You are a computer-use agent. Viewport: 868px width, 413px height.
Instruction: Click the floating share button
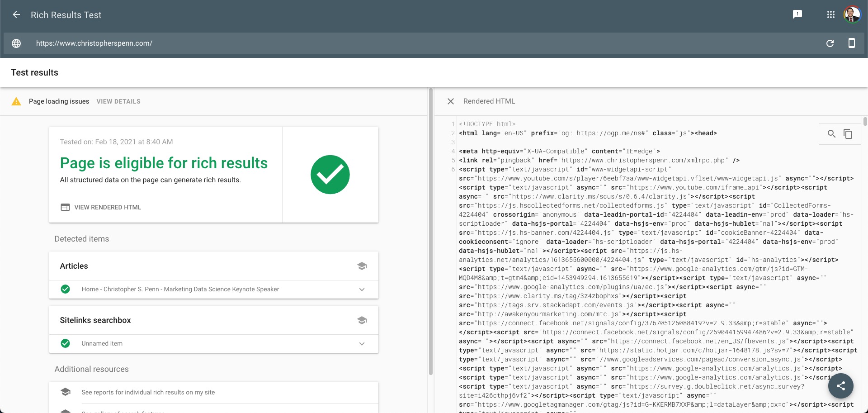(841, 386)
